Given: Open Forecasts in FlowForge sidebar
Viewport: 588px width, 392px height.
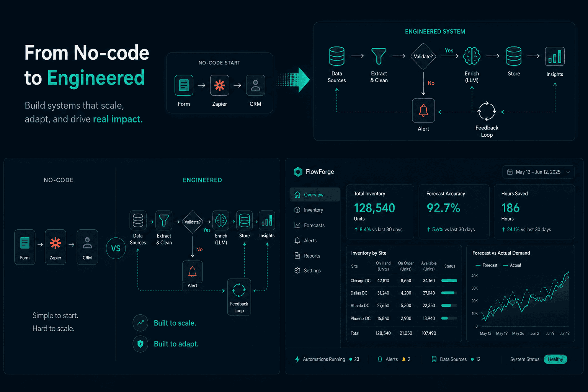Looking at the screenshot, I should coord(315,225).
